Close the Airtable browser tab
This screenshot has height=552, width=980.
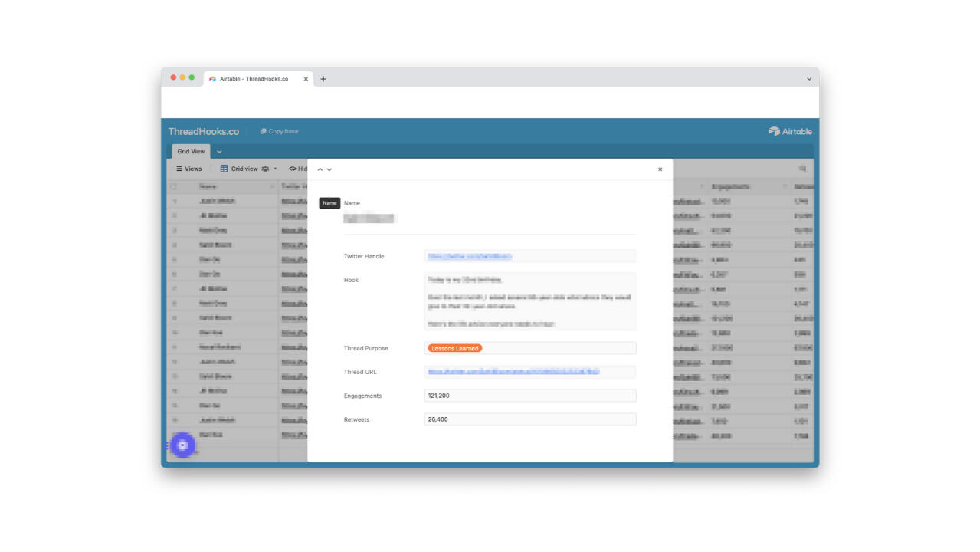306,79
